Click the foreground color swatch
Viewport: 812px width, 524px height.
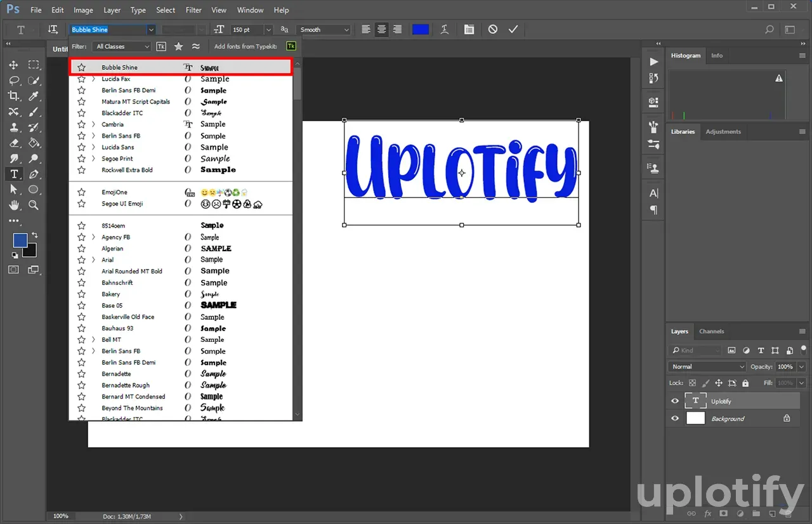[20, 240]
